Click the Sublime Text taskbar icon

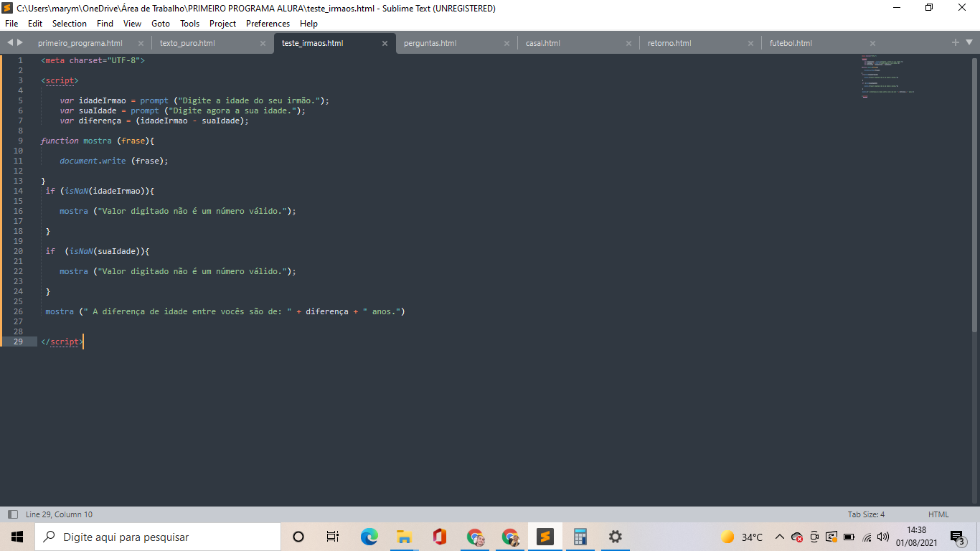(545, 537)
